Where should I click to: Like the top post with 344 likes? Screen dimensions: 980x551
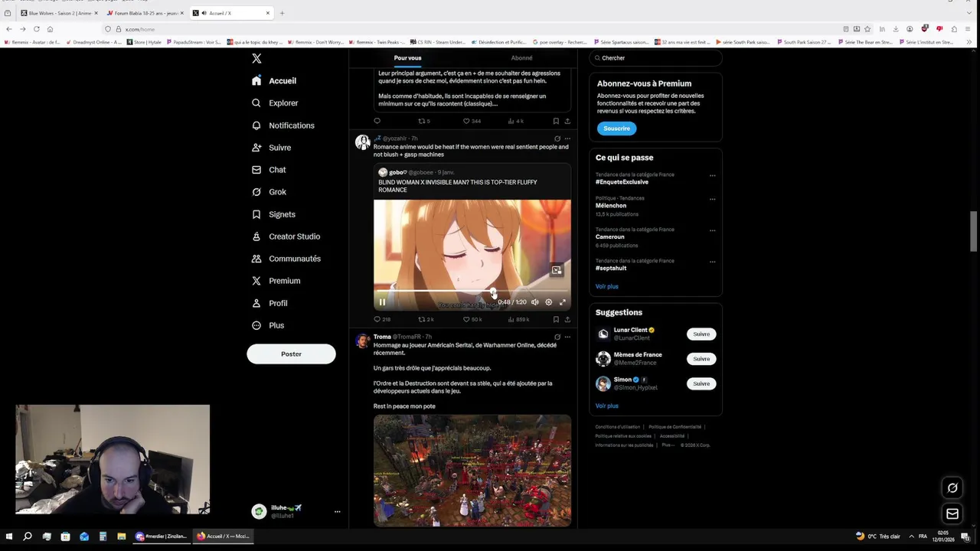click(x=472, y=121)
